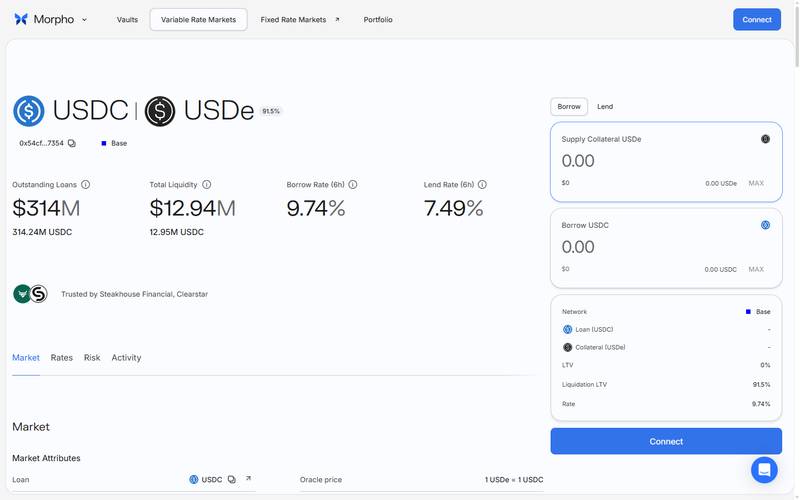The image size is (800, 500).
Task: Click MAX in Supply Collateral box
Action: point(756,183)
